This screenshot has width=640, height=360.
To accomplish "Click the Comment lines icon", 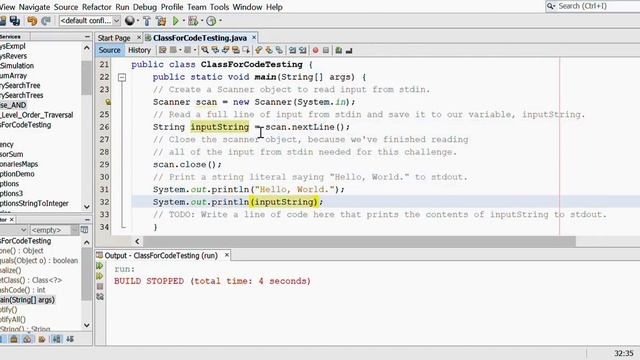I will tap(339, 50).
